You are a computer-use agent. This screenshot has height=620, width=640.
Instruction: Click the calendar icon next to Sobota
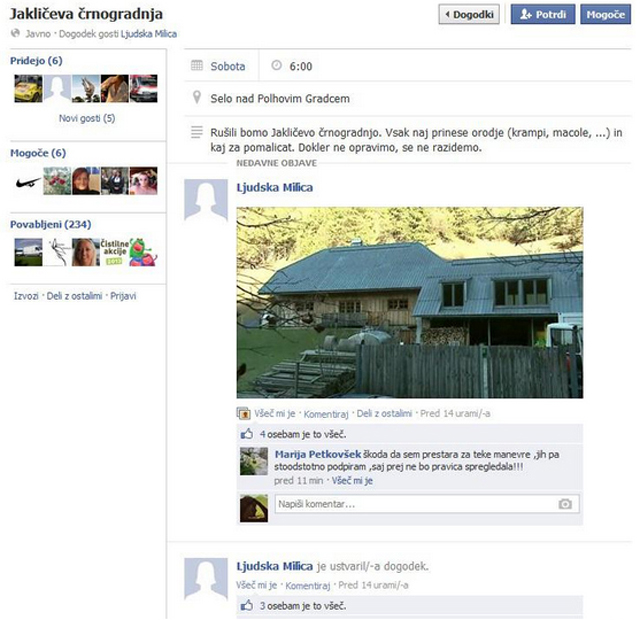click(197, 65)
